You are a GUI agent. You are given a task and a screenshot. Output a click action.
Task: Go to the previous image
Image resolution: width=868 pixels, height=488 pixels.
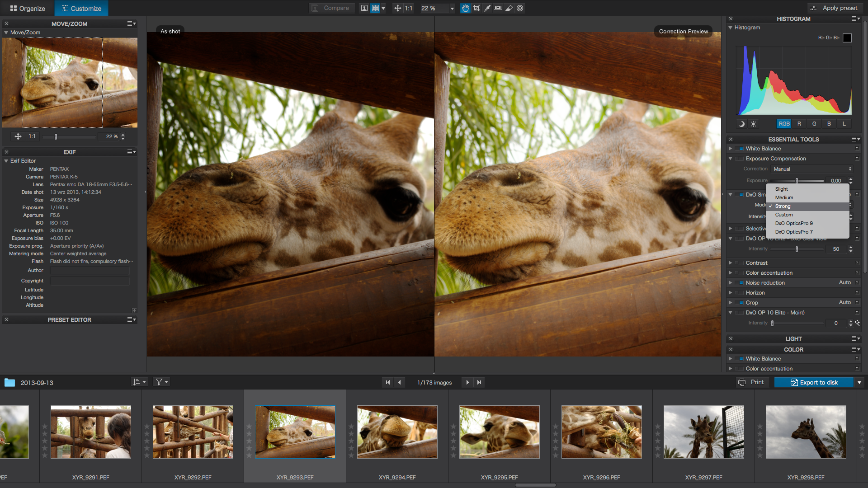coord(400,382)
